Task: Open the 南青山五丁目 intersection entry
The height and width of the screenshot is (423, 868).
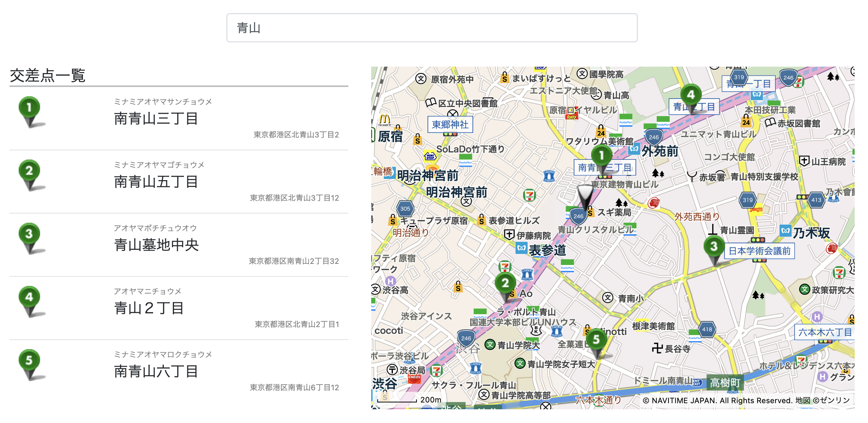Action: point(179,182)
